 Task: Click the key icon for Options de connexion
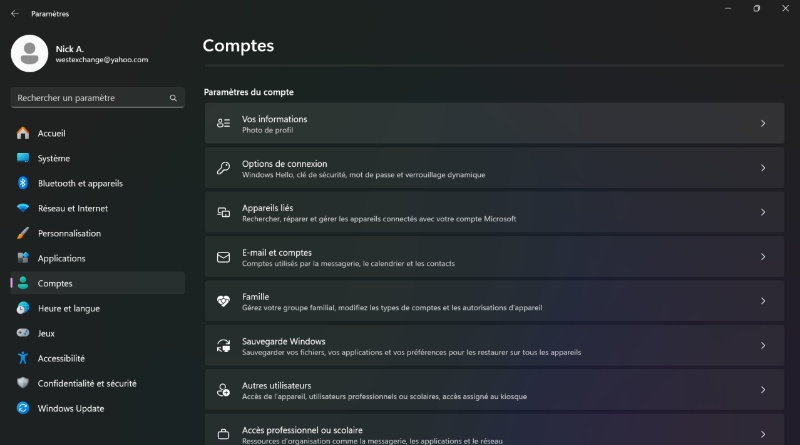(223, 168)
